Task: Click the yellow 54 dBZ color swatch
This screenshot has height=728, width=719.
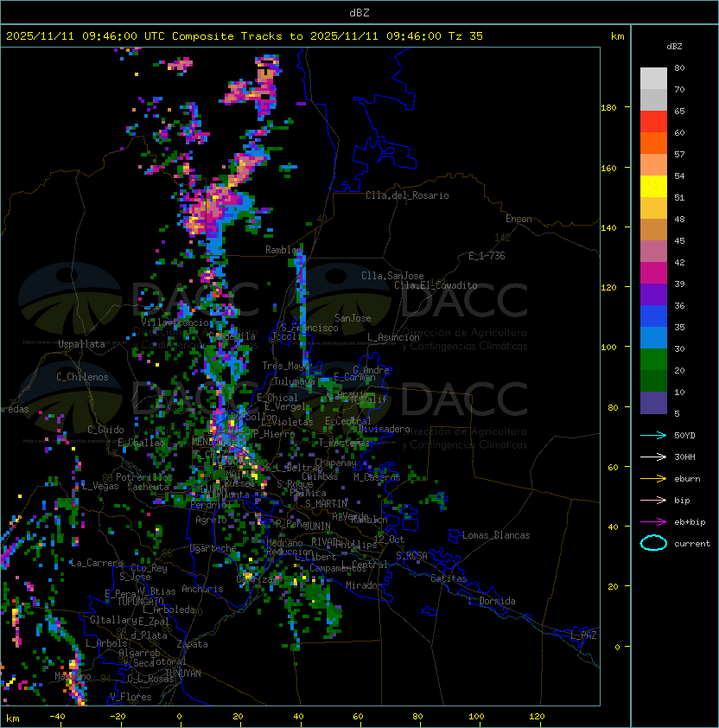Action: click(x=653, y=186)
